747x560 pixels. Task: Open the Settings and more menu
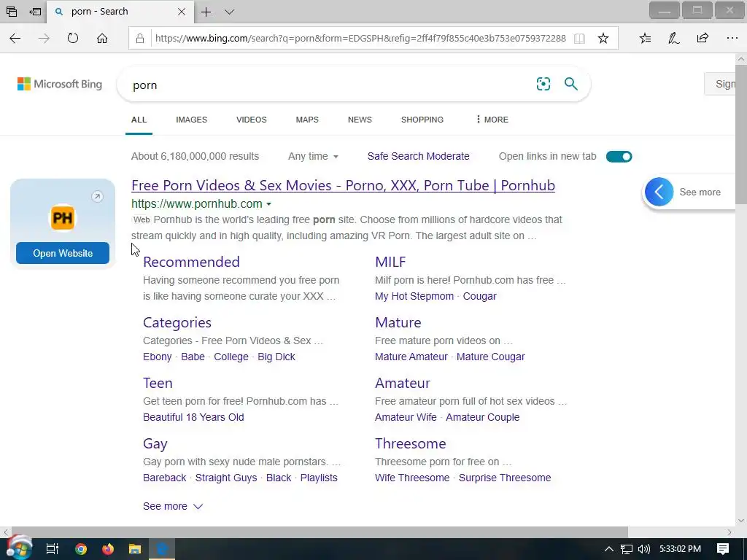pyautogui.click(x=732, y=38)
